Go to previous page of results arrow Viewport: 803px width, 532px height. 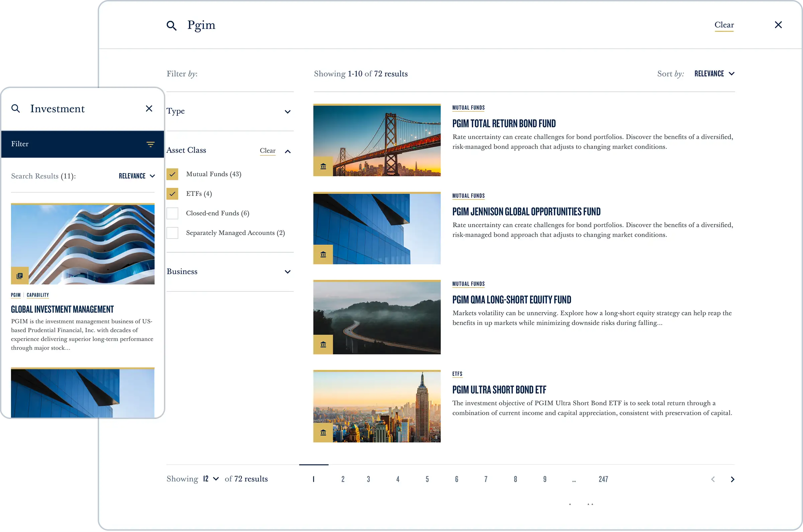point(713,480)
